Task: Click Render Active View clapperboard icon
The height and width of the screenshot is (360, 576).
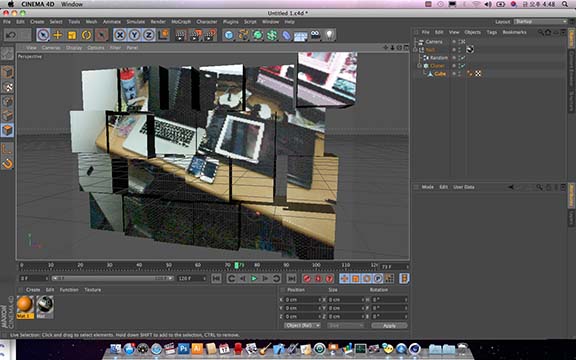Action: click(x=181, y=35)
